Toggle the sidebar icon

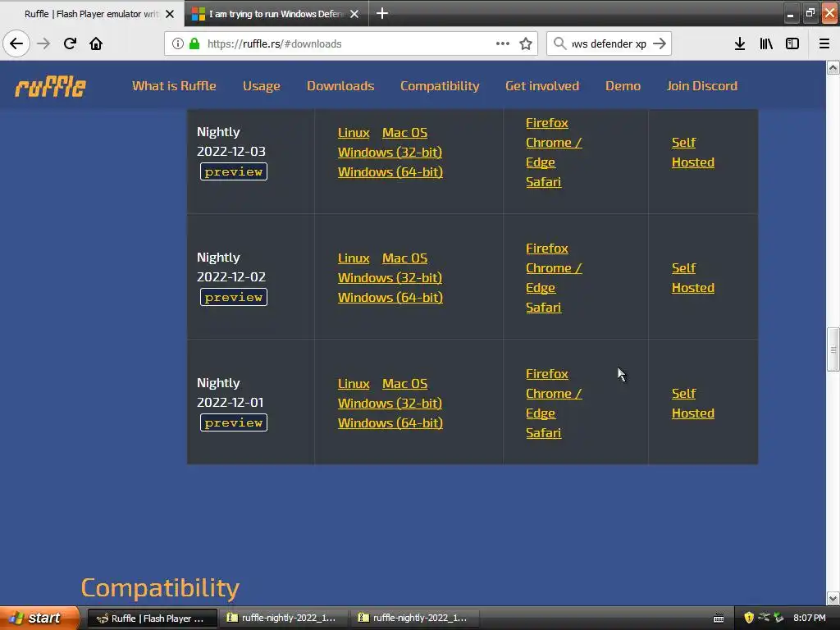click(x=792, y=43)
